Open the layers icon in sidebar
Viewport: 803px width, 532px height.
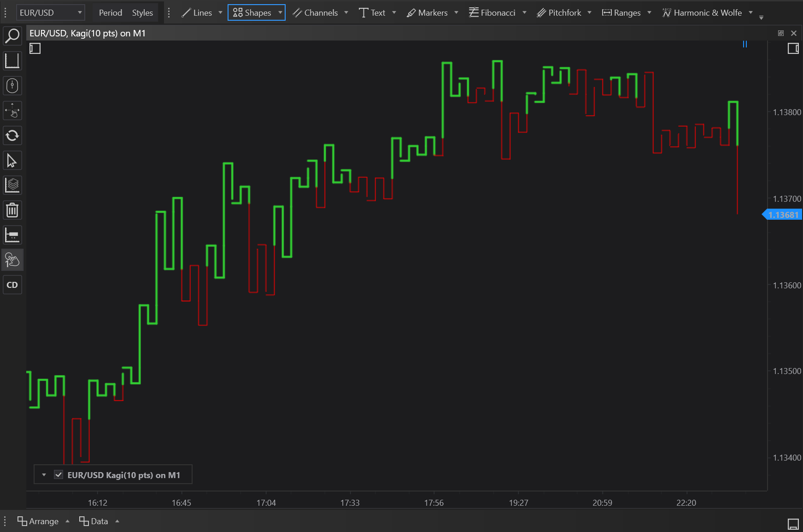[12, 186]
